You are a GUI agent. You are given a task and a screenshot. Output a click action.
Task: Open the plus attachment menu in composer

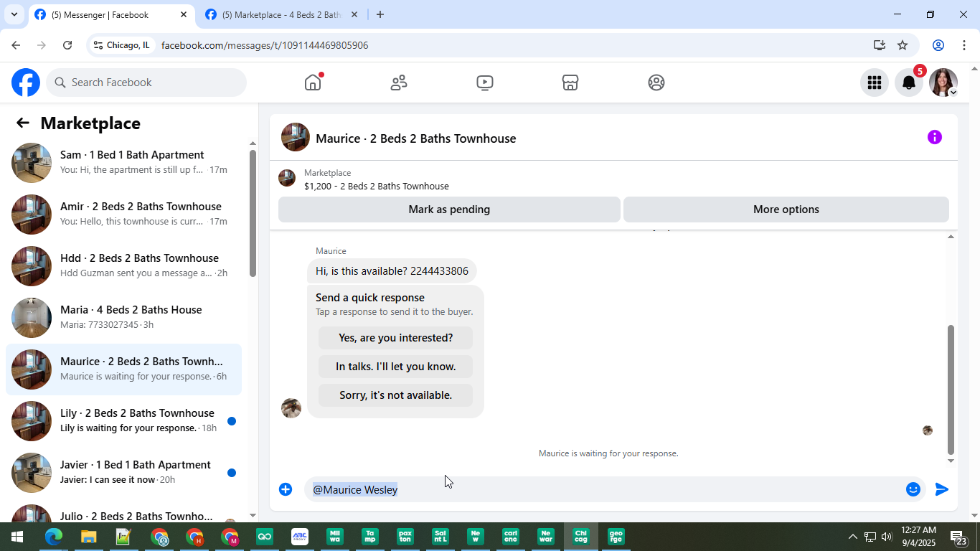point(286,489)
